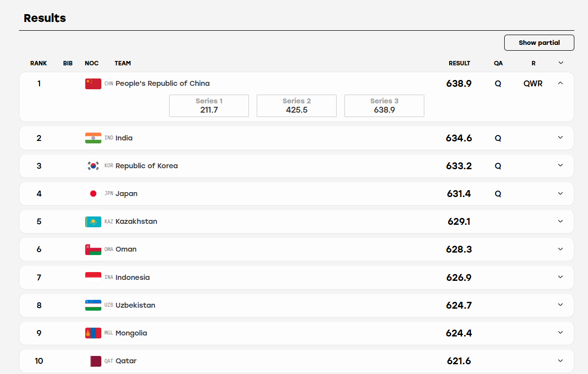Click the Indonesia team name
Viewport: 588px width, 374px height.
click(x=133, y=277)
